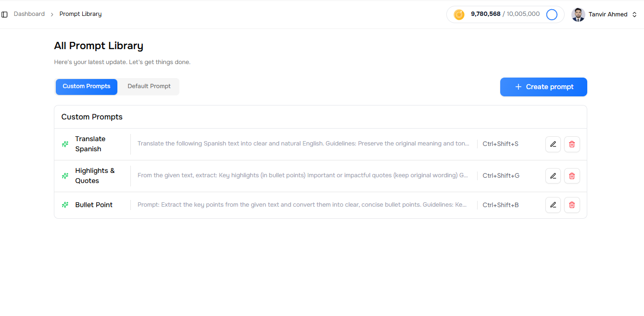
Task: Open the Bullet Point prompt description
Action: [302, 205]
